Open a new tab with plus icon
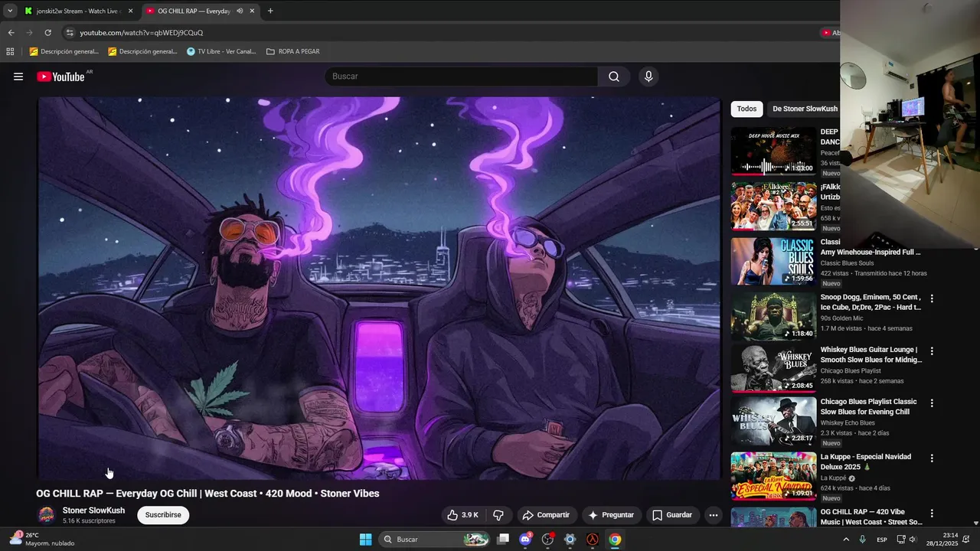Viewport: 980px width, 551px height. [x=270, y=11]
